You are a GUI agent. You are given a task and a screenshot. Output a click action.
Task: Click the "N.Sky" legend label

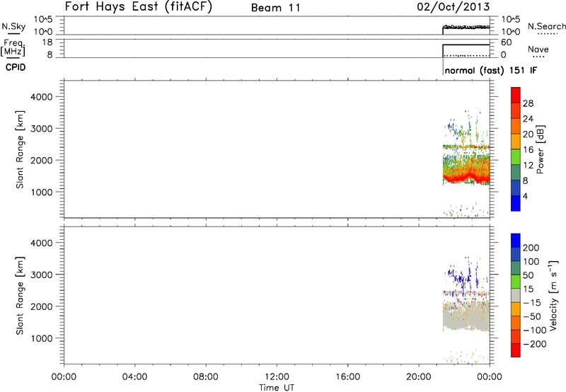(x=13, y=26)
